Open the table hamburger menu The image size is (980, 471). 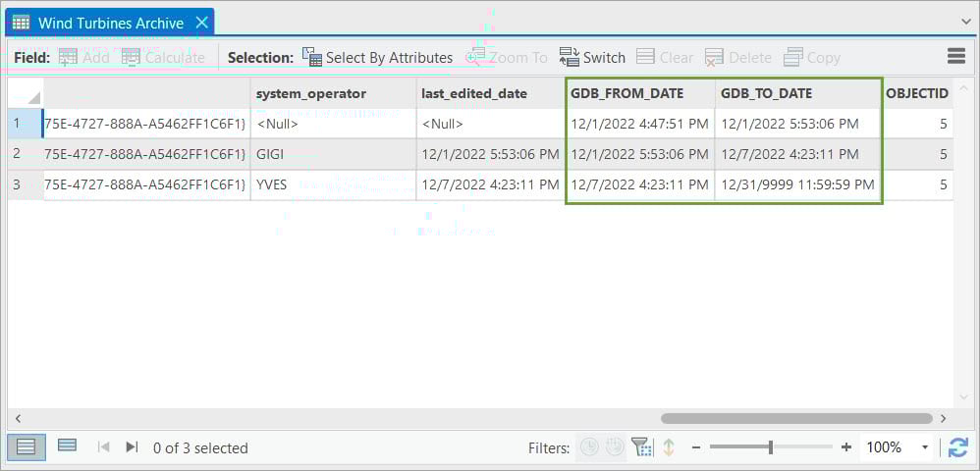pyautogui.click(x=956, y=57)
